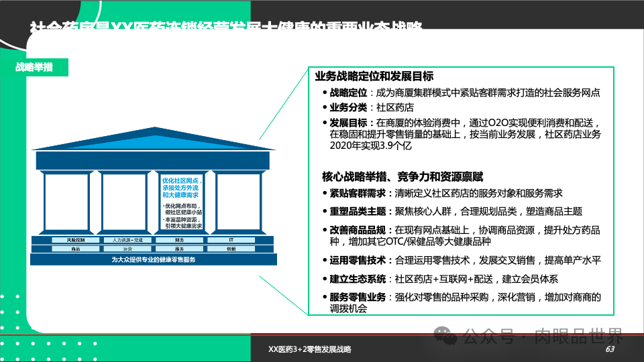
Task: Click the 人力资源+党建 box
Action: pos(127,240)
